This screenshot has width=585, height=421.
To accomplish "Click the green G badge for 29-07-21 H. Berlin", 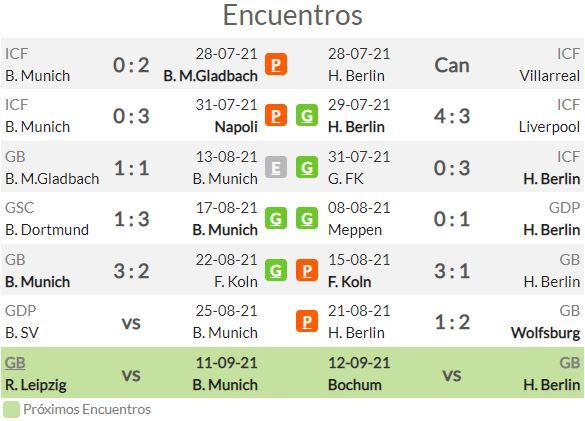I will [x=307, y=115].
